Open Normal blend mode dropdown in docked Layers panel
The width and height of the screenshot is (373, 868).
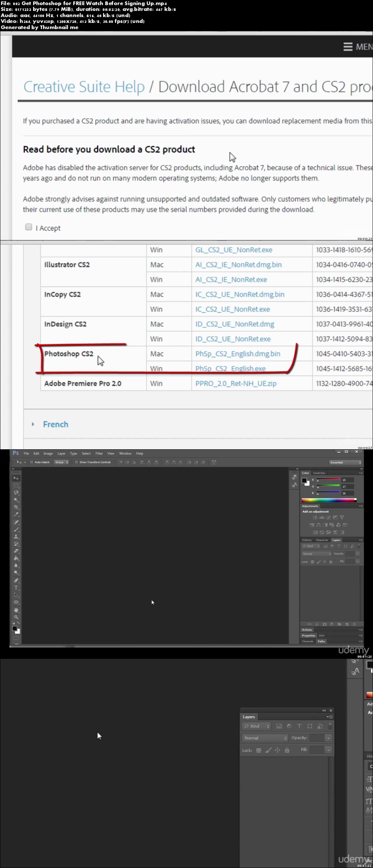click(317, 554)
